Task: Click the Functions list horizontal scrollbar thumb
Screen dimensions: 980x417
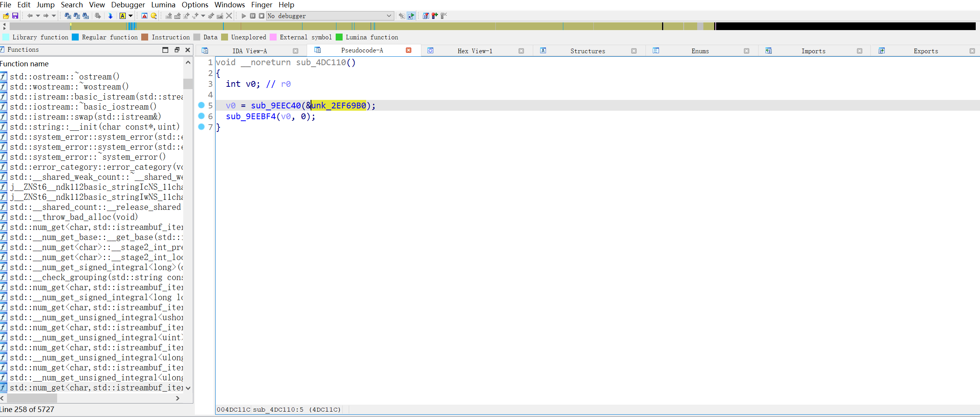Action: coord(32,398)
